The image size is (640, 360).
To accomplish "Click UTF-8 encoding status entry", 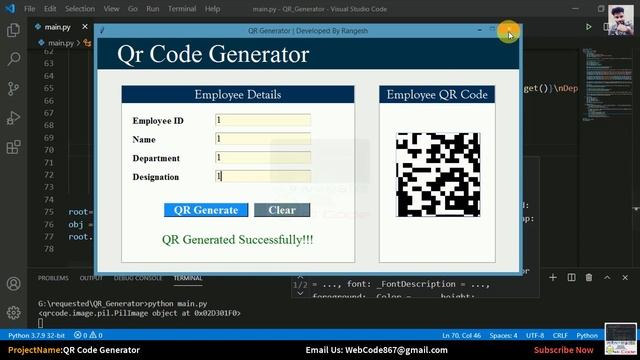I will 535,335.
